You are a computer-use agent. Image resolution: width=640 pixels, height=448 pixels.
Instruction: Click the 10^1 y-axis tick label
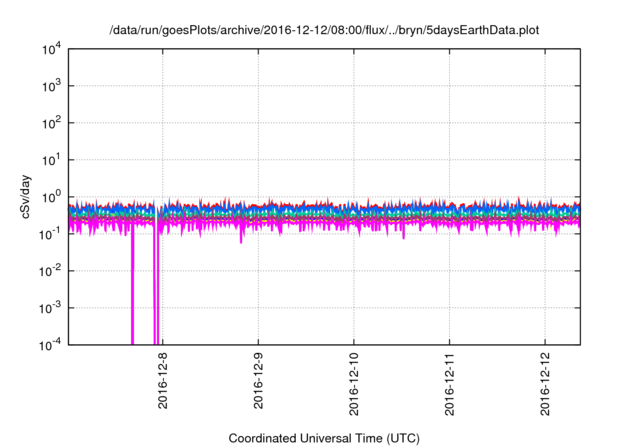pyautogui.click(x=52, y=160)
